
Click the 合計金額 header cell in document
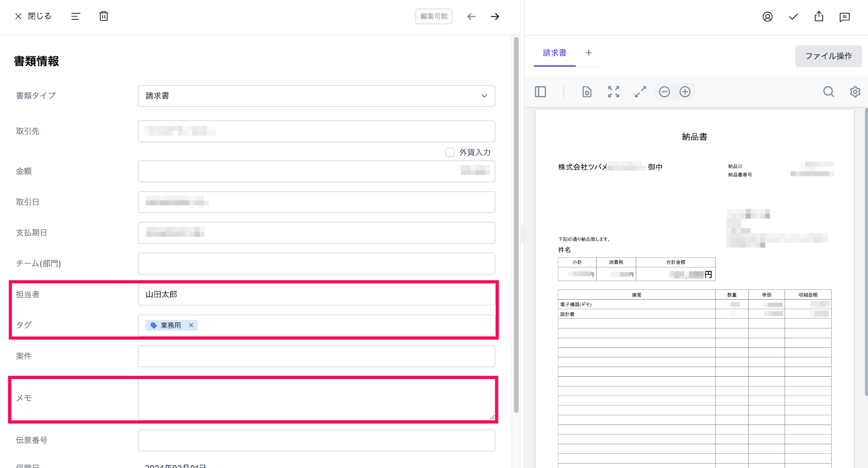click(675, 262)
